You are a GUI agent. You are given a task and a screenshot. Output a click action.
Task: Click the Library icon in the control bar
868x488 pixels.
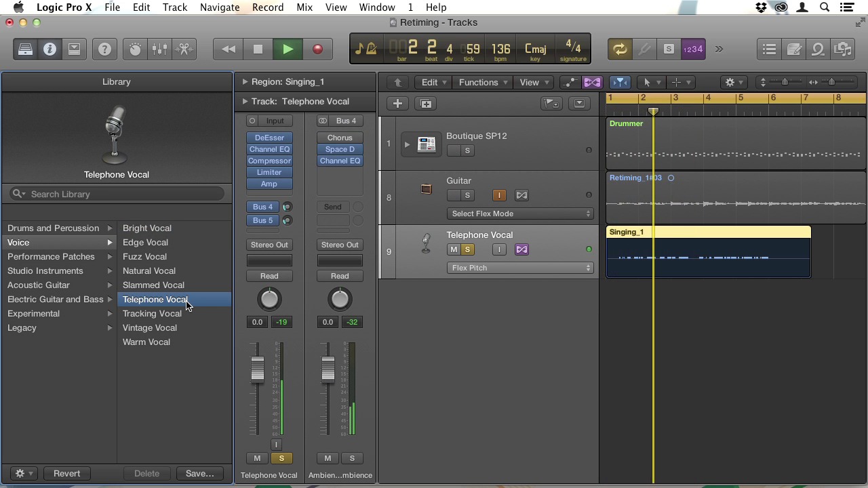coord(25,49)
